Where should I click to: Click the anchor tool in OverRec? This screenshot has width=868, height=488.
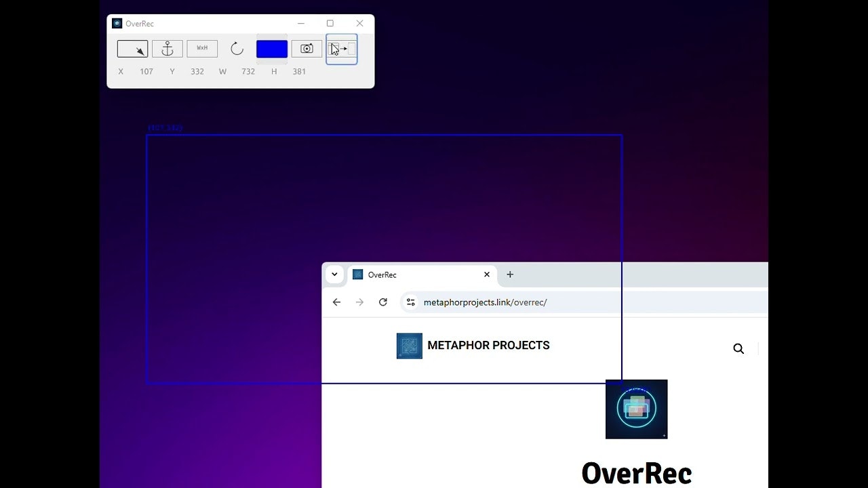tap(167, 49)
